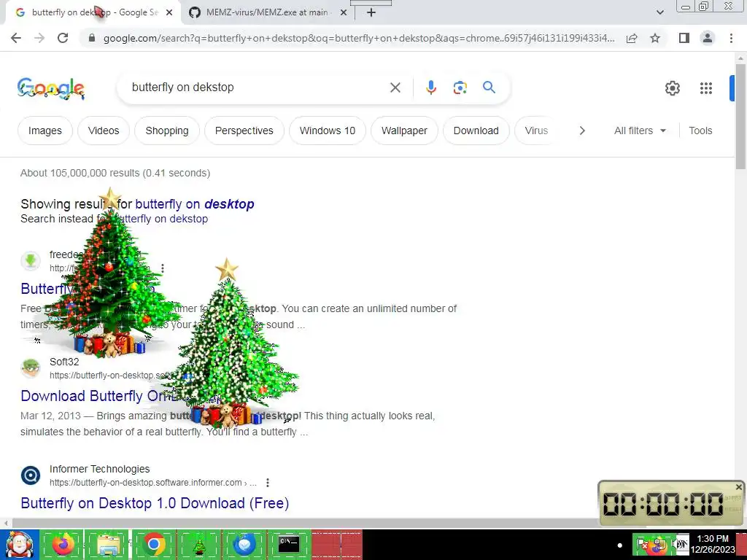Clear the search box with X
747x560 pixels.
click(x=395, y=87)
